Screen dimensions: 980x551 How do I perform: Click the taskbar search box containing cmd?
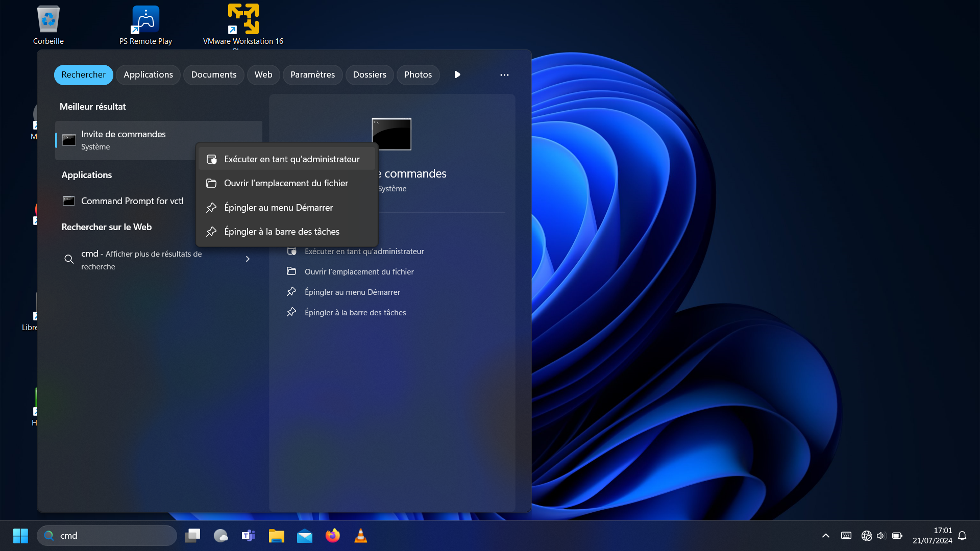107,536
